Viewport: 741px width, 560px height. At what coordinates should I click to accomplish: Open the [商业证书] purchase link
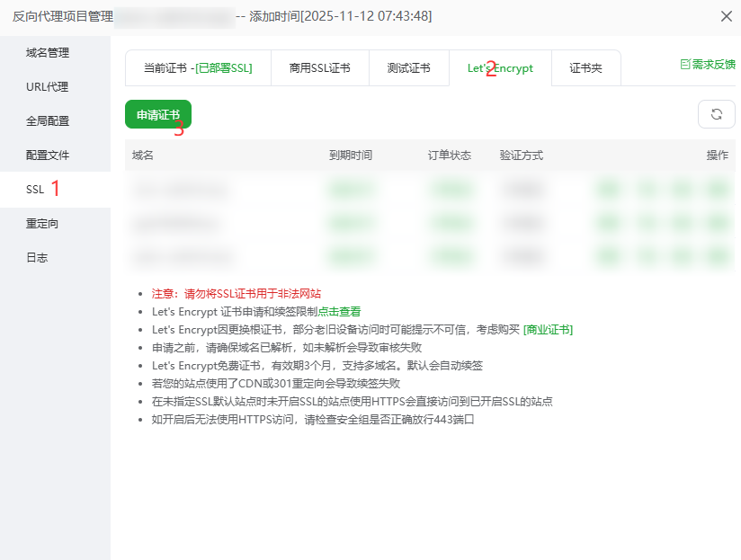click(x=548, y=330)
